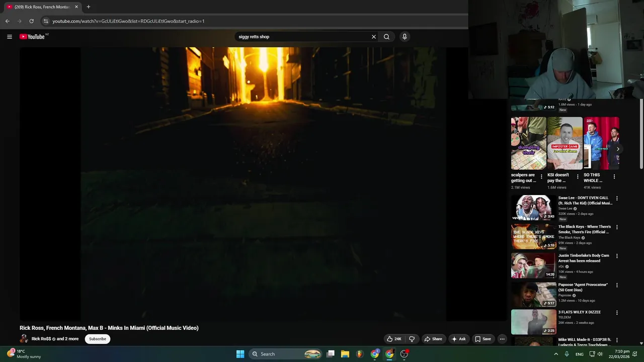This screenshot has height=362, width=644.
Task: Open the Windows Start menu
Action: (x=240, y=354)
